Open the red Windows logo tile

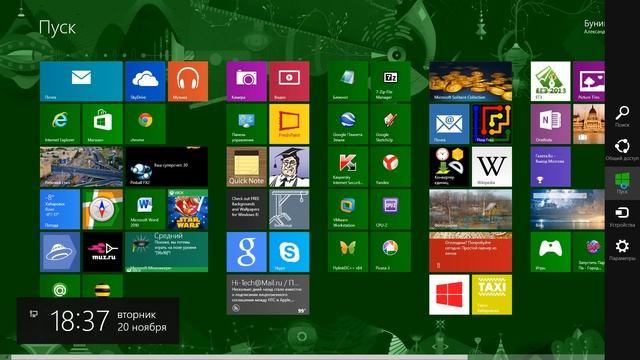(x=449, y=294)
